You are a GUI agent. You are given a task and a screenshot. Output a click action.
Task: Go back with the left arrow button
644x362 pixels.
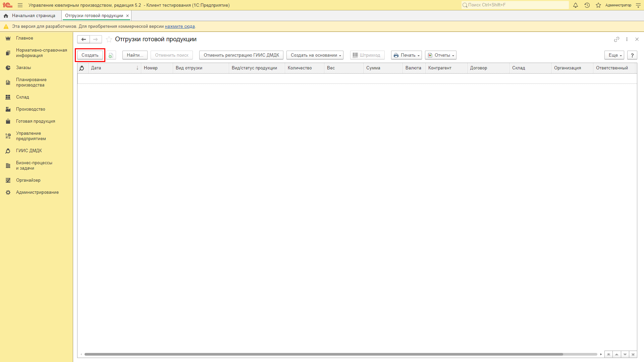tap(84, 39)
